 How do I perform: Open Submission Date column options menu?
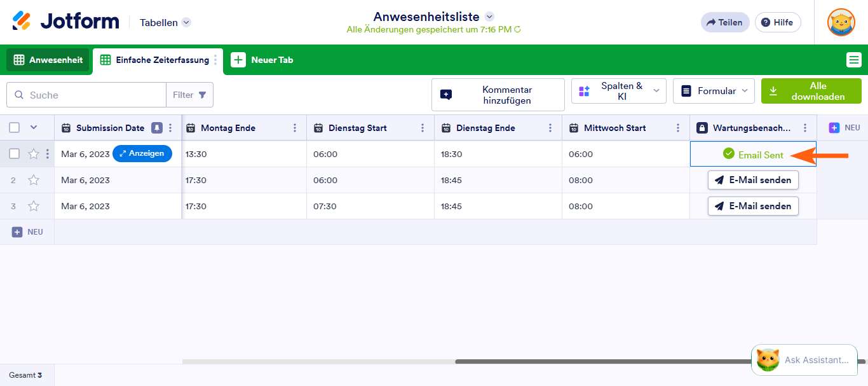tap(170, 128)
